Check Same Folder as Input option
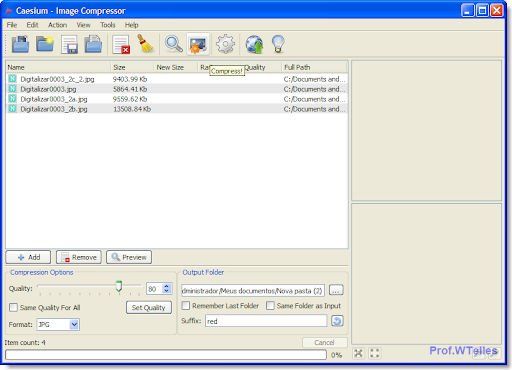Screen dimensions: 512x370 pyautogui.click(x=270, y=306)
